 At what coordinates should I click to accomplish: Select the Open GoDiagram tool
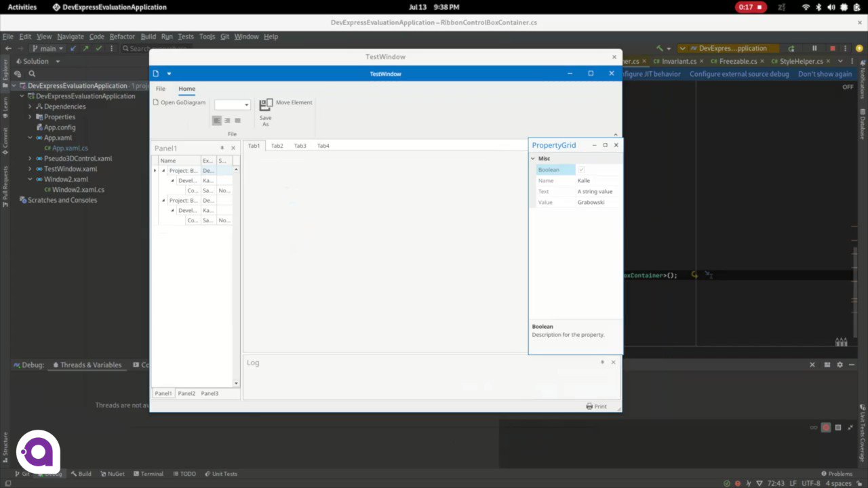pyautogui.click(x=179, y=102)
